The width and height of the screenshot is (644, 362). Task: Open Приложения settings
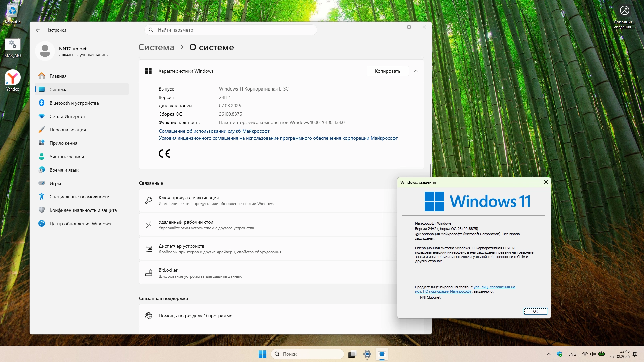(x=82, y=143)
